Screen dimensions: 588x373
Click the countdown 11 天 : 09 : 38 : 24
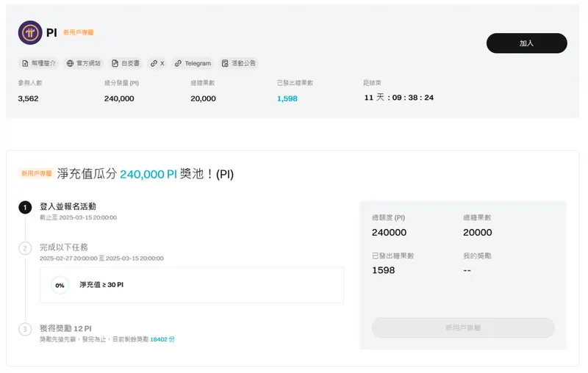[x=398, y=98]
